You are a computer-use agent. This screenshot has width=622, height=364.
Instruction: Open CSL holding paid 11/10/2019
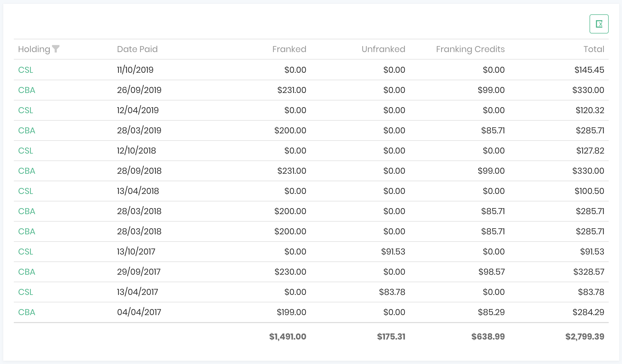pos(26,70)
